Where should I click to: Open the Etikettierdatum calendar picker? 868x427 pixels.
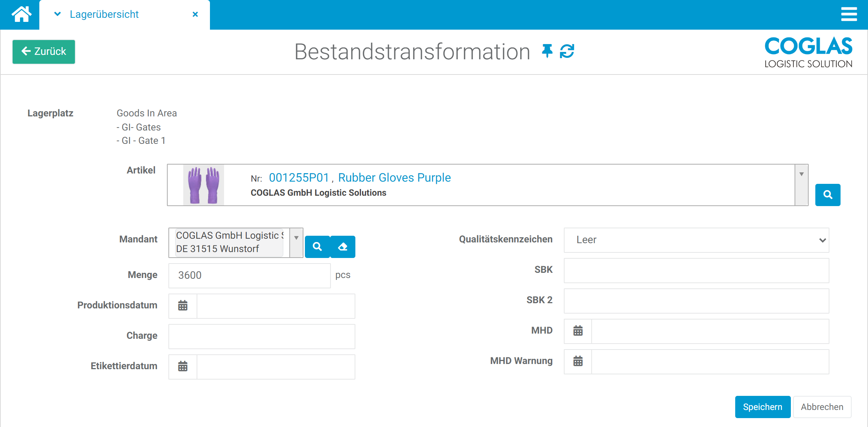pos(182,367)
